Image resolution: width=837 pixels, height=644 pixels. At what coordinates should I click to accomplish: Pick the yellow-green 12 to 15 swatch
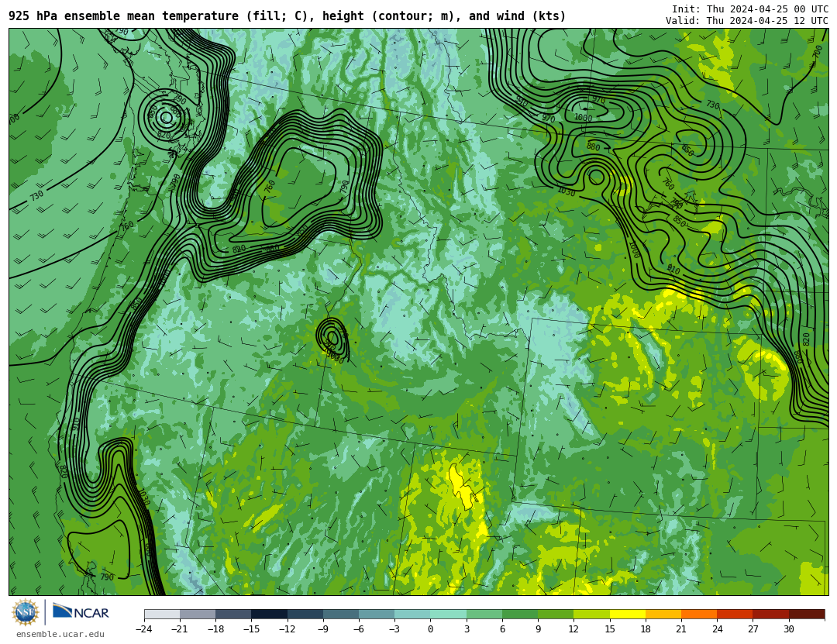(591, 614)
